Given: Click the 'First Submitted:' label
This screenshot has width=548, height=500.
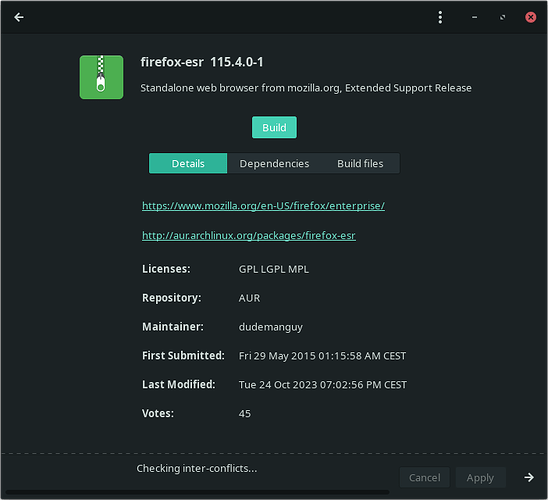Looking at the screenshot, I should pyautogui.click(x=183, y=356).
